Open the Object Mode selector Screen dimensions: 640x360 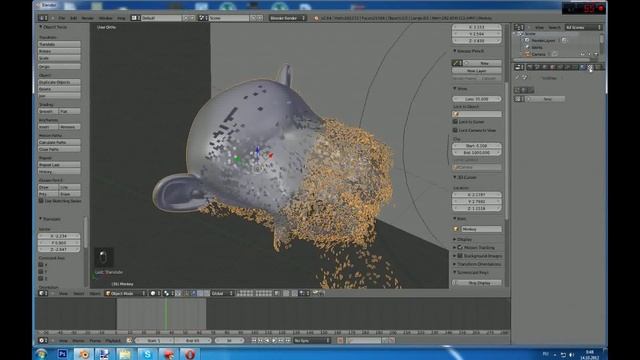(x=125, y=293)
